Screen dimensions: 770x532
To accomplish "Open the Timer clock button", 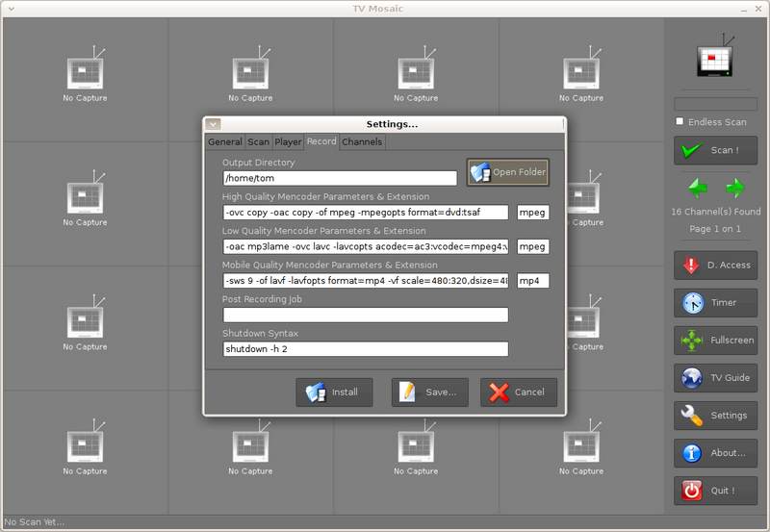I will [x=715, y=303].
